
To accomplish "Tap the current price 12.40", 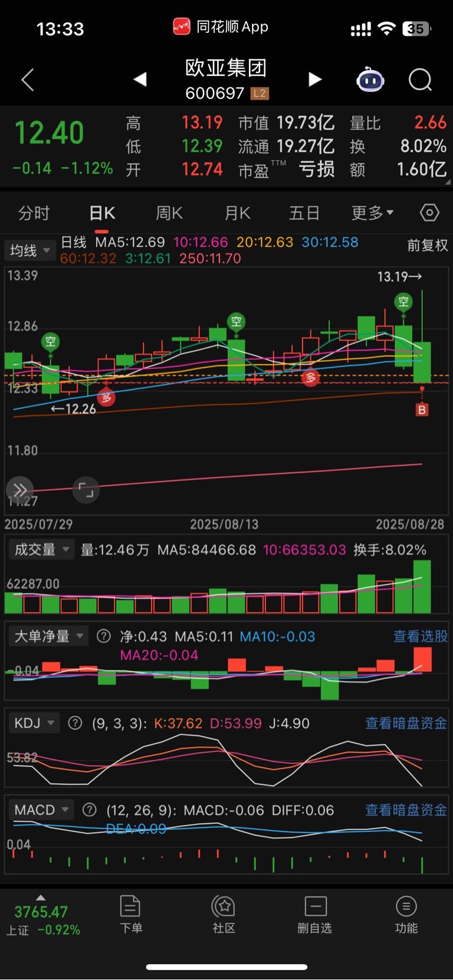I will point(50,133).
